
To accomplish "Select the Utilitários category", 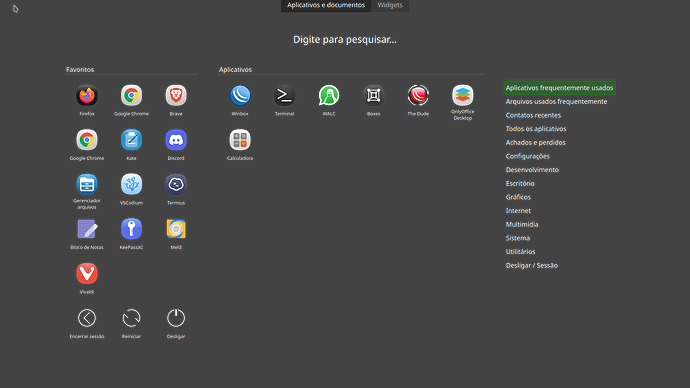I will coord(521,252).
